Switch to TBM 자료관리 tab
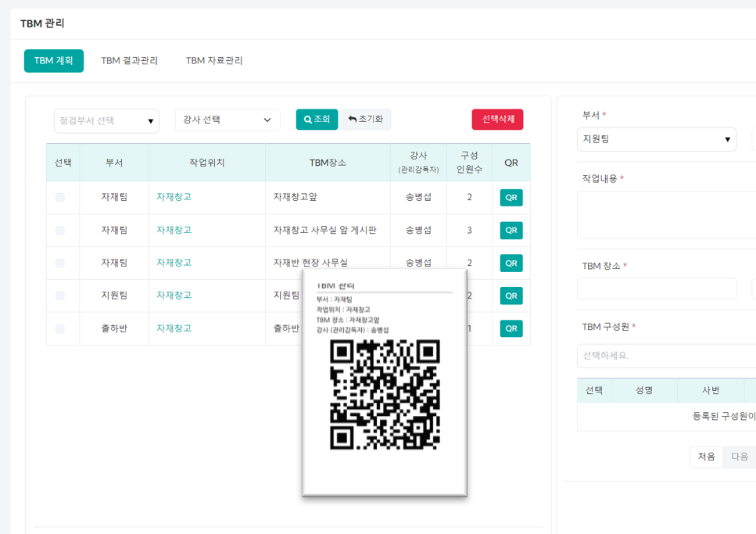This screenshot has height=534, width=756. tap(214, 61)
